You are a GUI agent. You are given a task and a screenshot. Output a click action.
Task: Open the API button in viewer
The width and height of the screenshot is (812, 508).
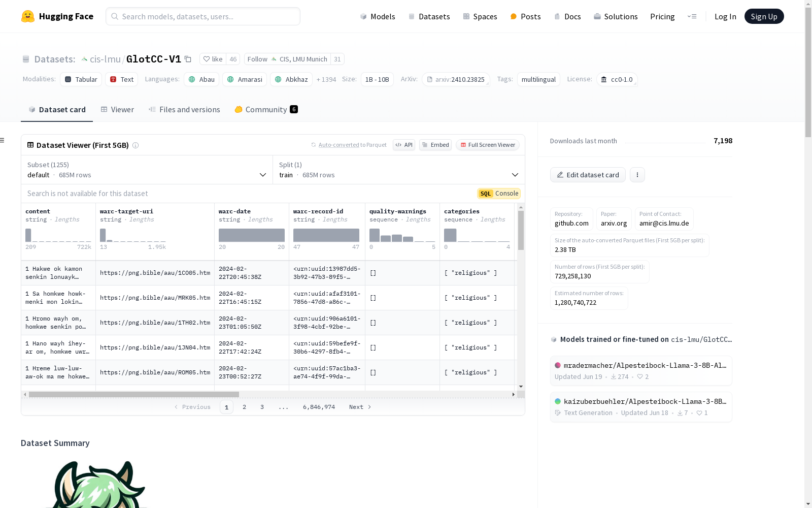(404, 145)
